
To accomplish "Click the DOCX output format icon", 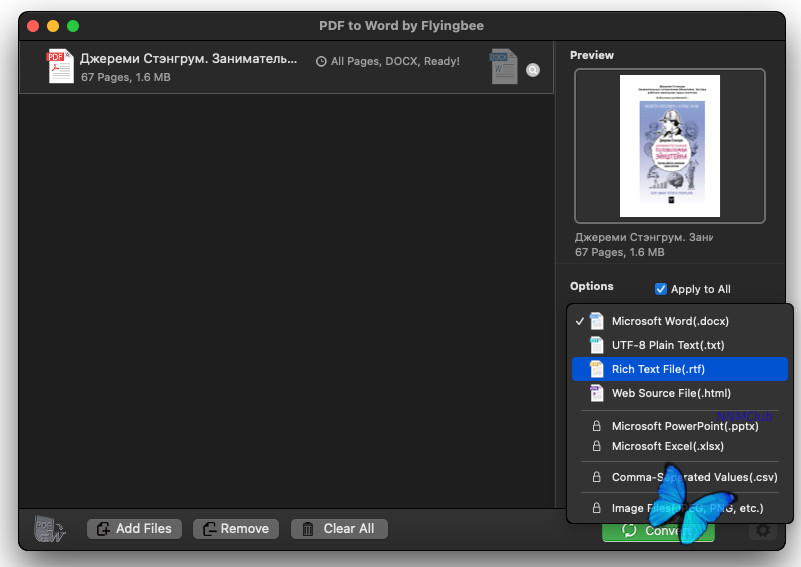I will tap(504, 66).
